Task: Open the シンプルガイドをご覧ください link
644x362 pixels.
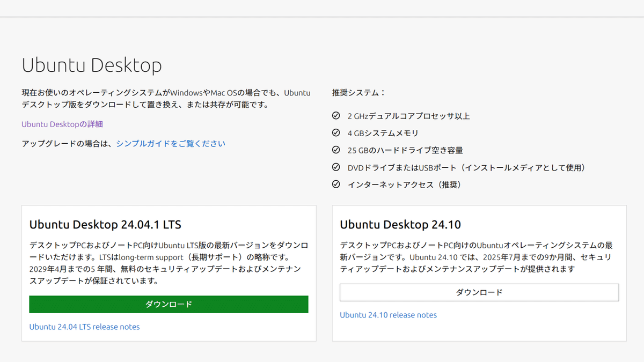Action: 171,143
